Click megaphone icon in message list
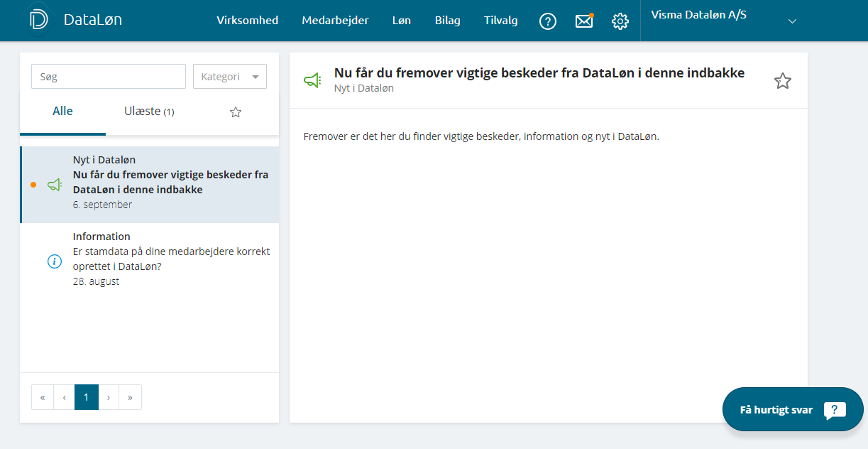 pyautogui.click(x=55, y=185)
